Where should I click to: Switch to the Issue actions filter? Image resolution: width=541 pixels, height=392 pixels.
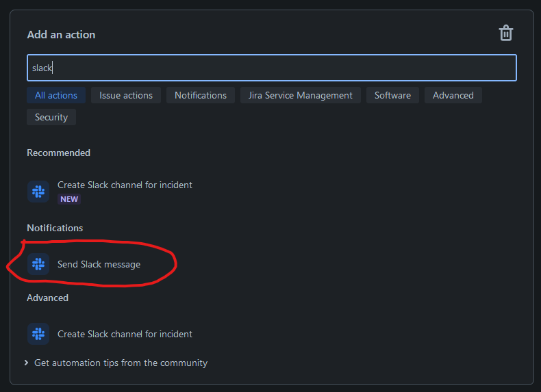(x=126, y=95)
